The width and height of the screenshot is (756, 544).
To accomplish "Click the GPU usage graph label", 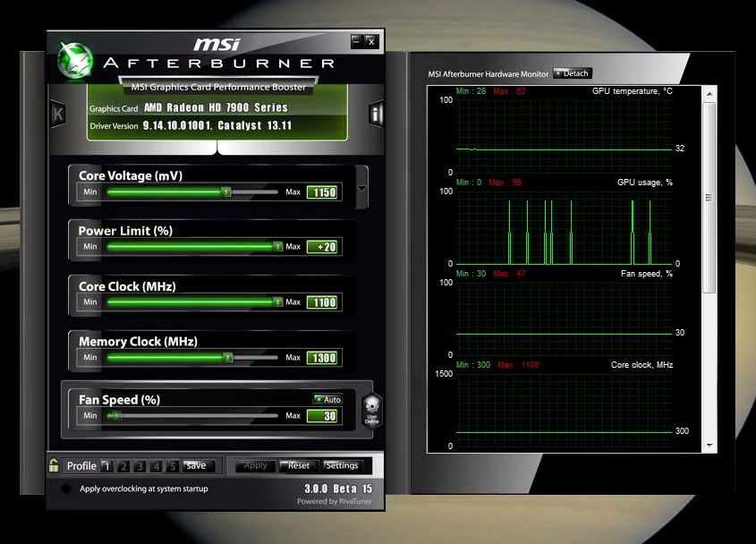I will pos(645,183).
